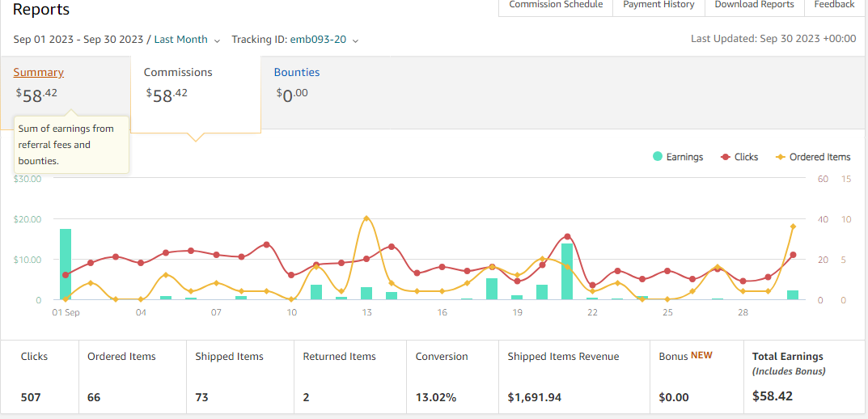Toggle the Ordered Items legend series
Viewport: 868px width, 419px height.
click(813, 157)
